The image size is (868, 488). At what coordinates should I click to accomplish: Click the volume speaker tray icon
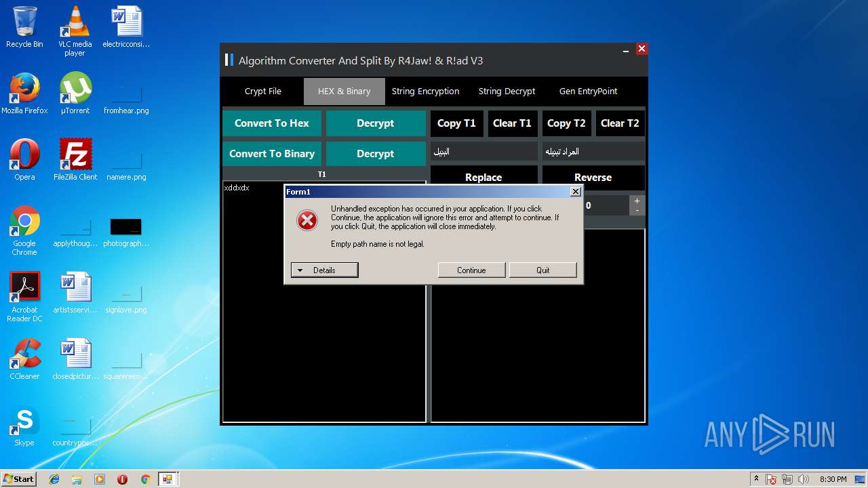pyautogui.click(x=804, y=479)
